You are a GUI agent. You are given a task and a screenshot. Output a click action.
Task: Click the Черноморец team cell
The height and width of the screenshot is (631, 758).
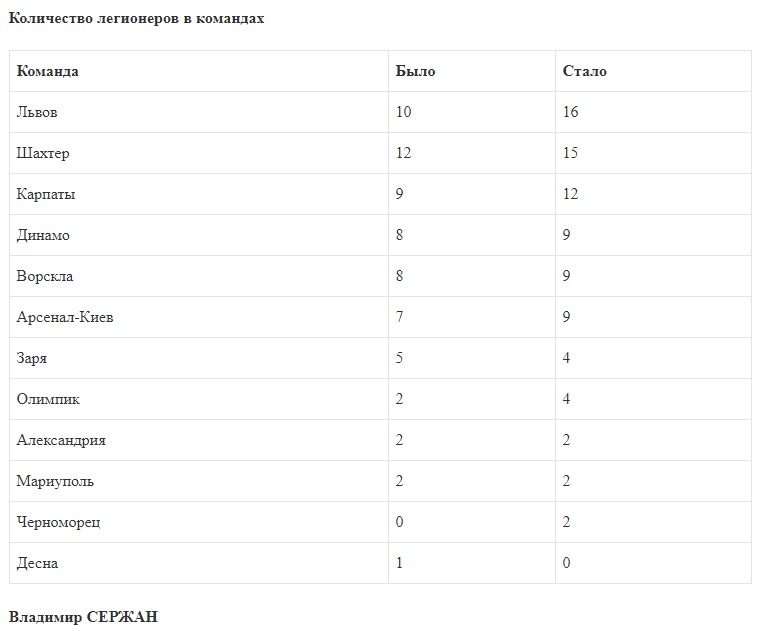58,522
